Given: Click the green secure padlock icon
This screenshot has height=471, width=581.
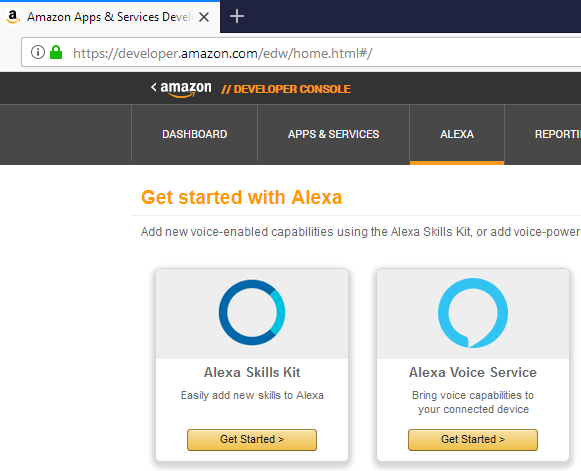Looking at the screenshot, I should click(x=56, y=52).
